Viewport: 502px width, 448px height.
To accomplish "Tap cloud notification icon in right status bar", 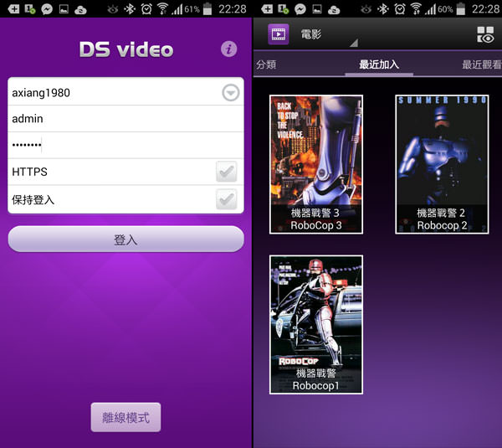I will click(334, 10).
